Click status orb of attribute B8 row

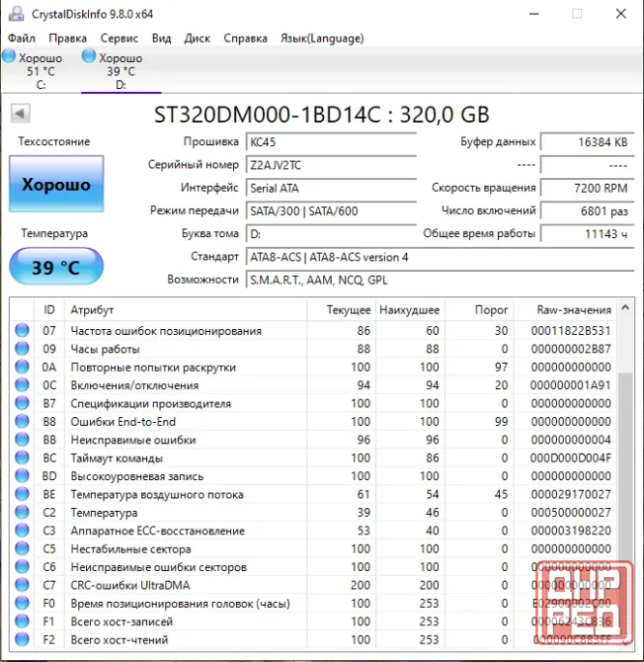22,421
